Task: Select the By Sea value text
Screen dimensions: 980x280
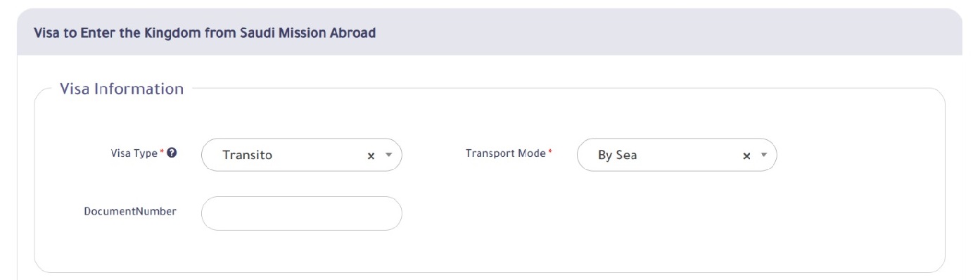Action: click(617, 155)
